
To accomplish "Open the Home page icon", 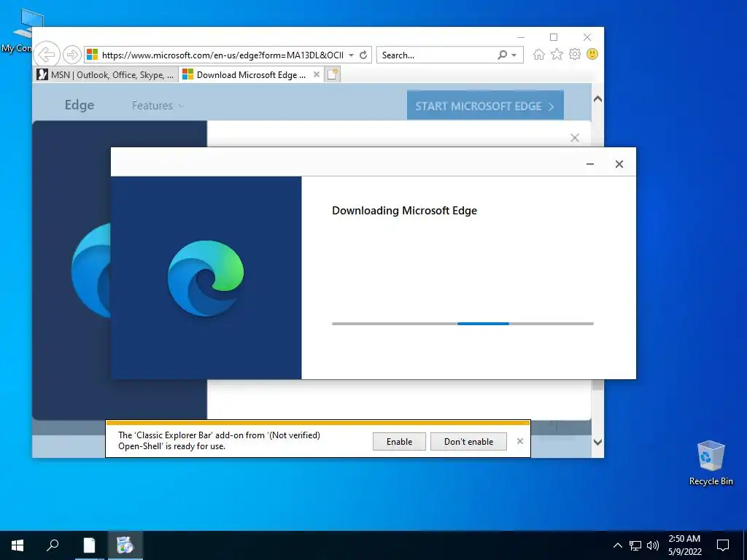I will pos(539,54).
